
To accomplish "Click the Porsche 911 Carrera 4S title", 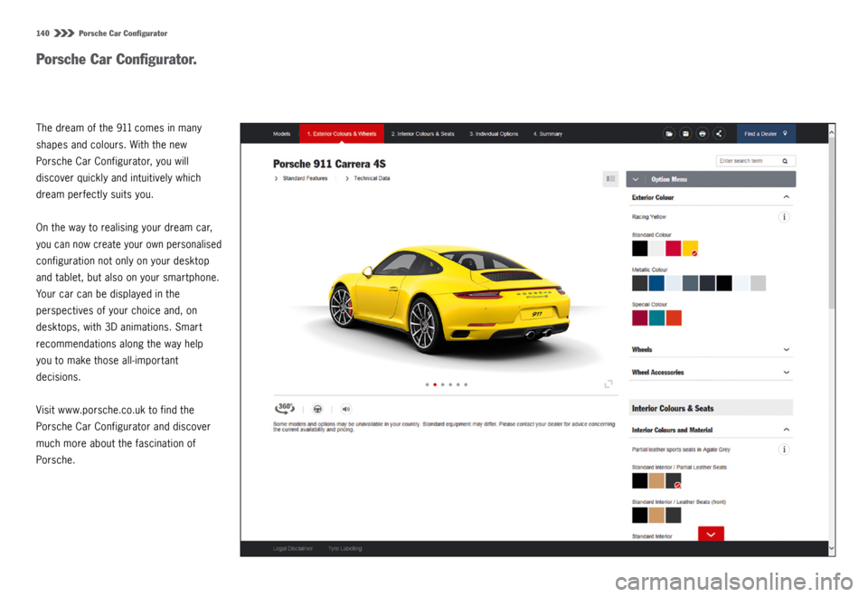I will pos(329,164).
